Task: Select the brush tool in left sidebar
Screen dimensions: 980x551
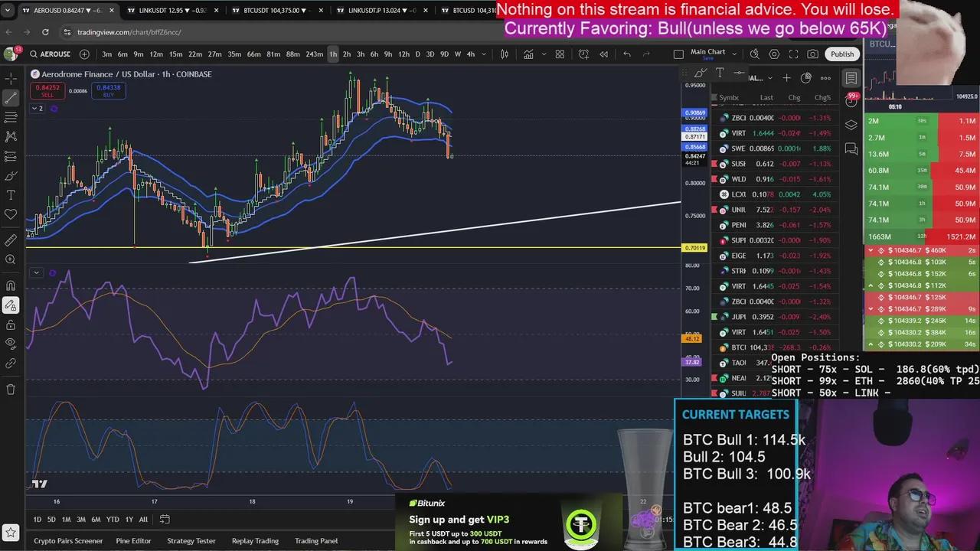Action: [x=11, y=175]
